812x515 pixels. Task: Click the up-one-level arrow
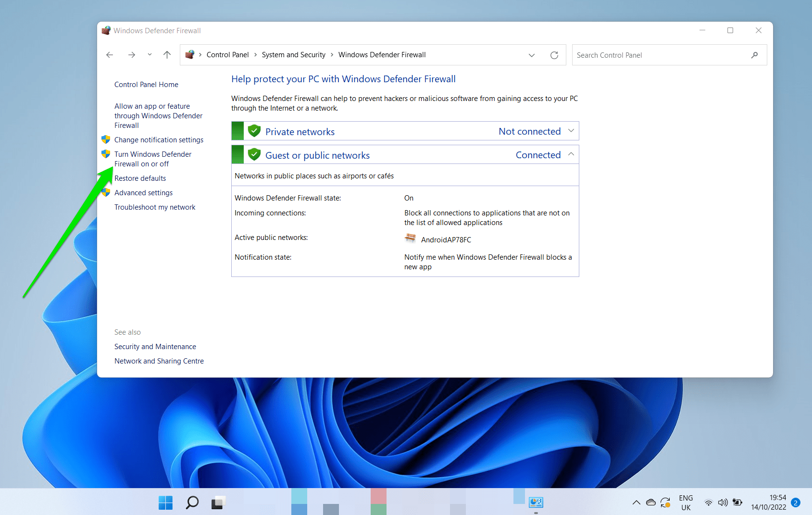[167, 54]
